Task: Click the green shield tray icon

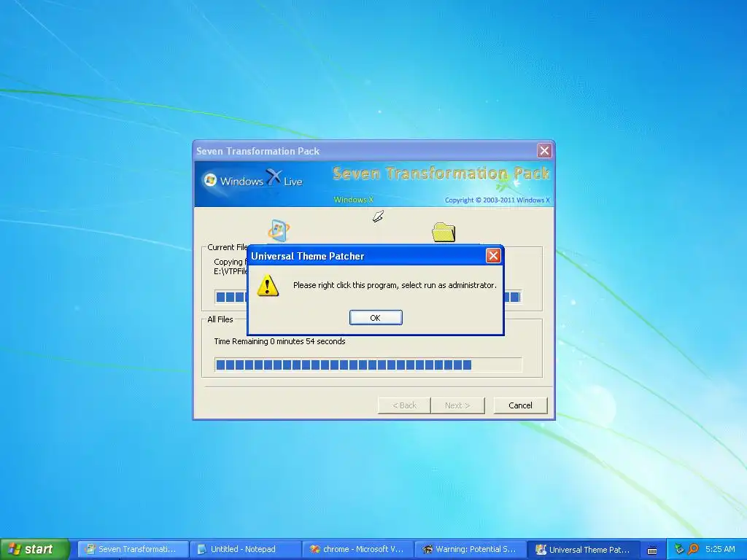Action: click(x=679, y=550)
